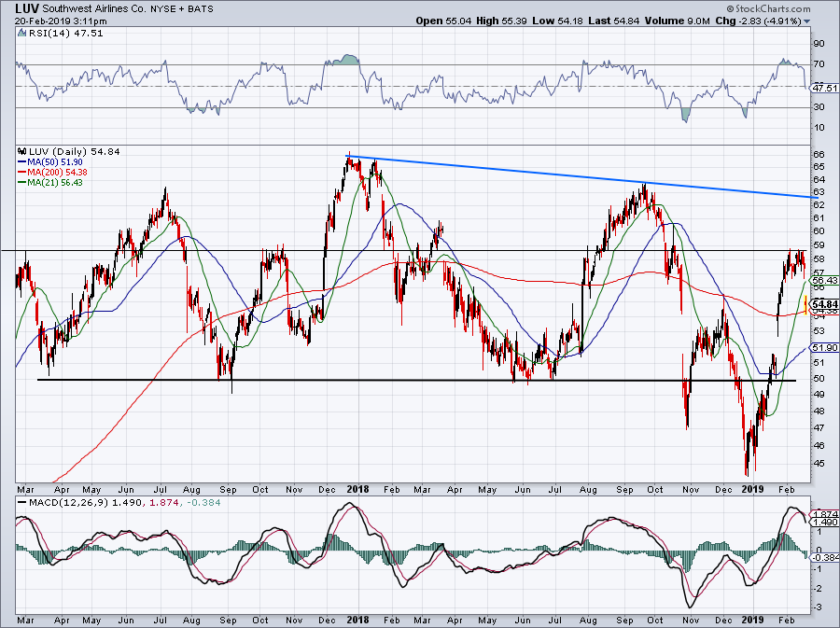The image size is (840, 628).
Task: Click the blue line marker before MA(50)
Action: pyautogui.click(x=22, y=161)
